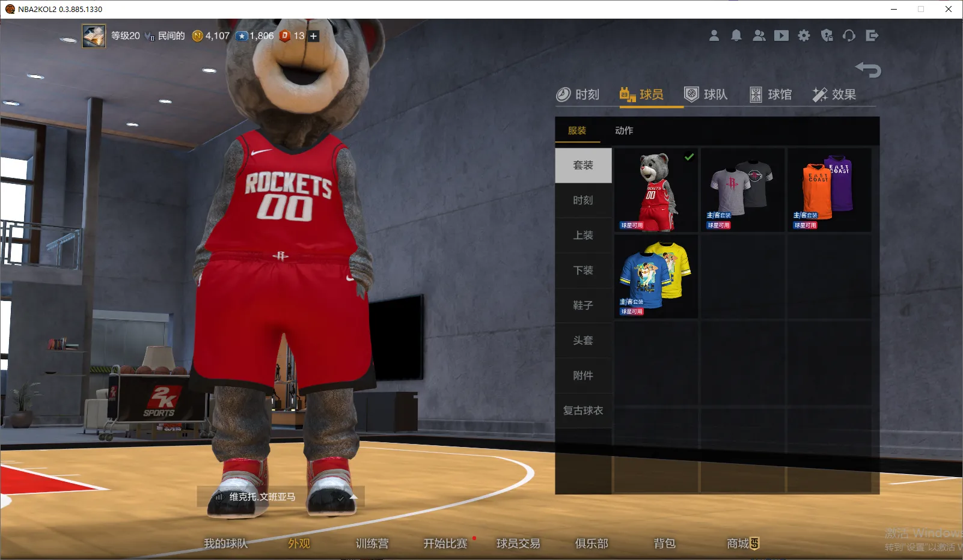Choose the Rockets bear mascot outfit
Viewport: 963px width, 560px height.
tap(656, 190)
